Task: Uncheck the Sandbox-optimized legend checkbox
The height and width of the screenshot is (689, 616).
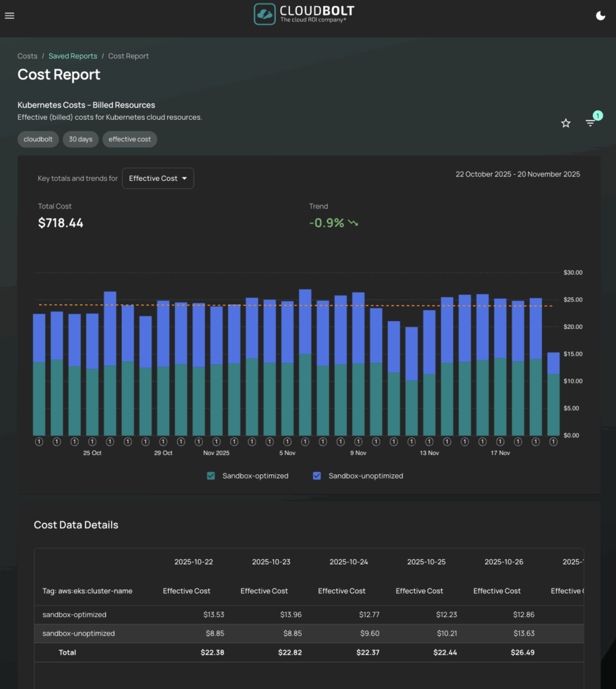Action: (211, 476)
